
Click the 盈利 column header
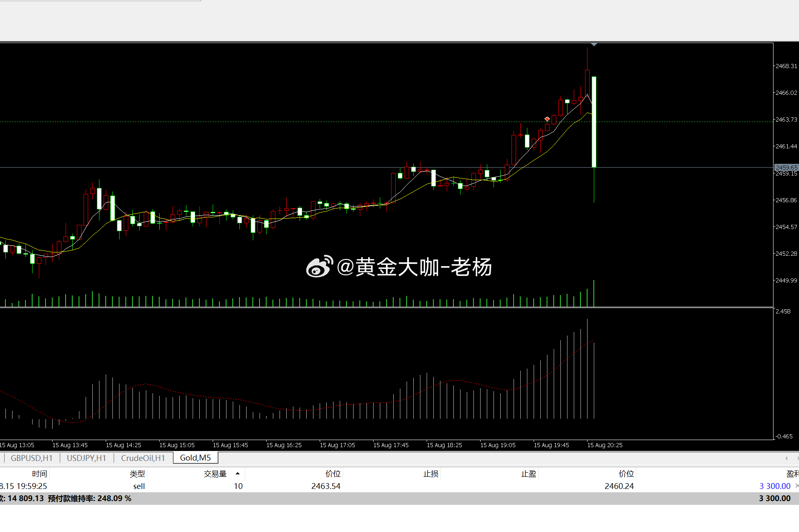[x=792, y=473]
